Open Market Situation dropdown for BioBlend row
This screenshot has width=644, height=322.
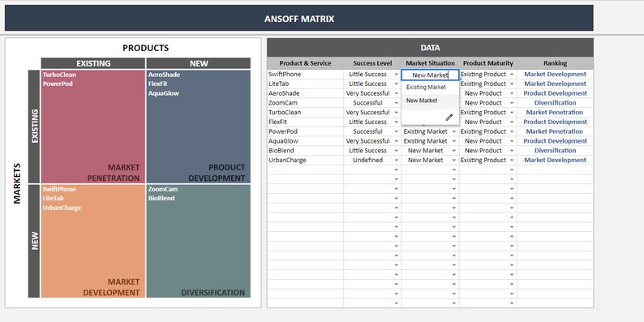tap(454, 151)
